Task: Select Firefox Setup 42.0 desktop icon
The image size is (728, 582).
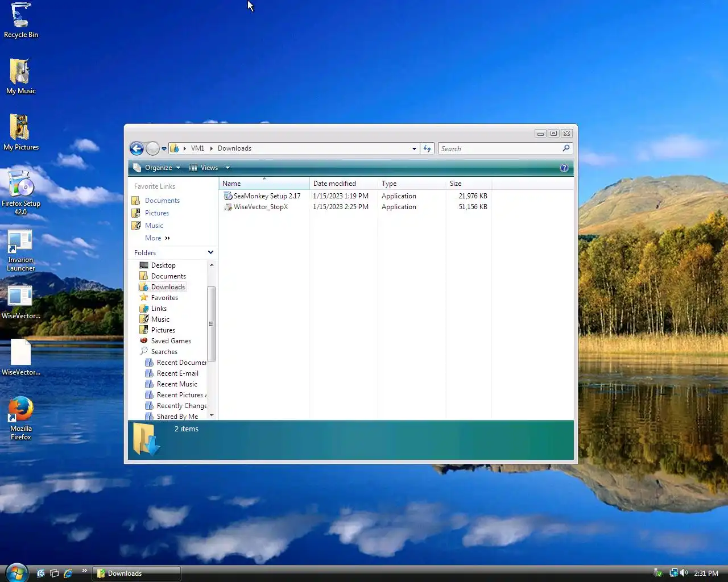Action: click(21, 193)
